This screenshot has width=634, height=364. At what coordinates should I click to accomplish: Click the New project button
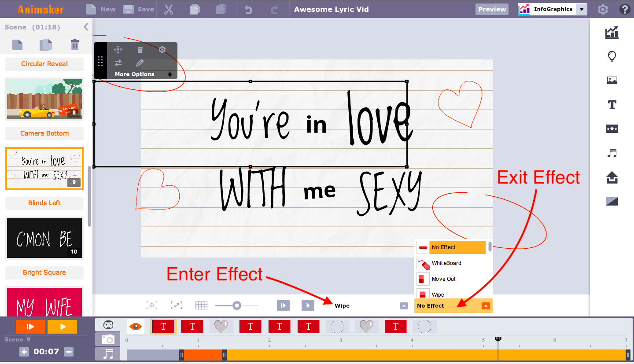click(x=100, y=9)
